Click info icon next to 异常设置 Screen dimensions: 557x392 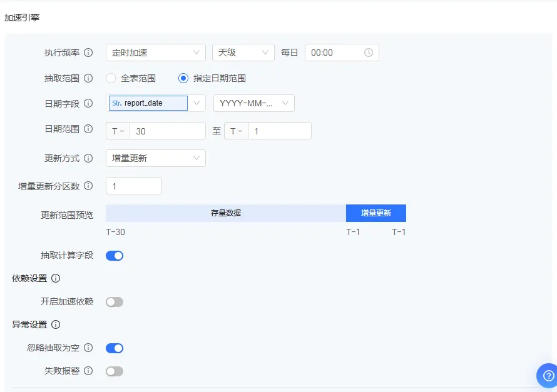tap(56, 324)
